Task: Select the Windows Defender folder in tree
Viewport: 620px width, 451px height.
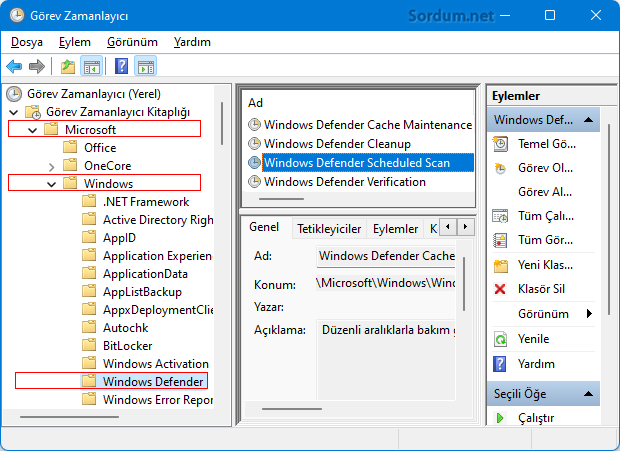Action: pos(153,381)
